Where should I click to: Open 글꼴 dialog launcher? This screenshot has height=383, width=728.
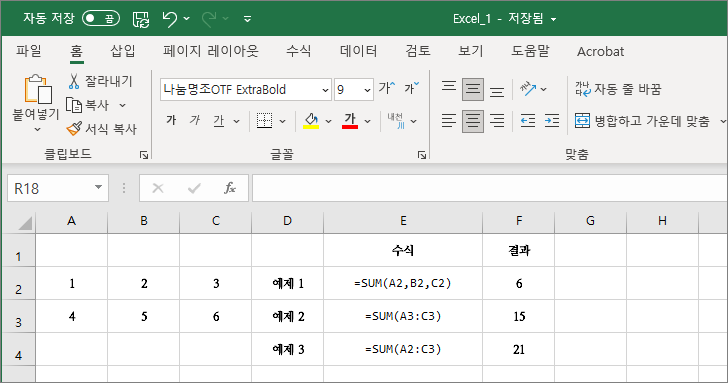422,155
